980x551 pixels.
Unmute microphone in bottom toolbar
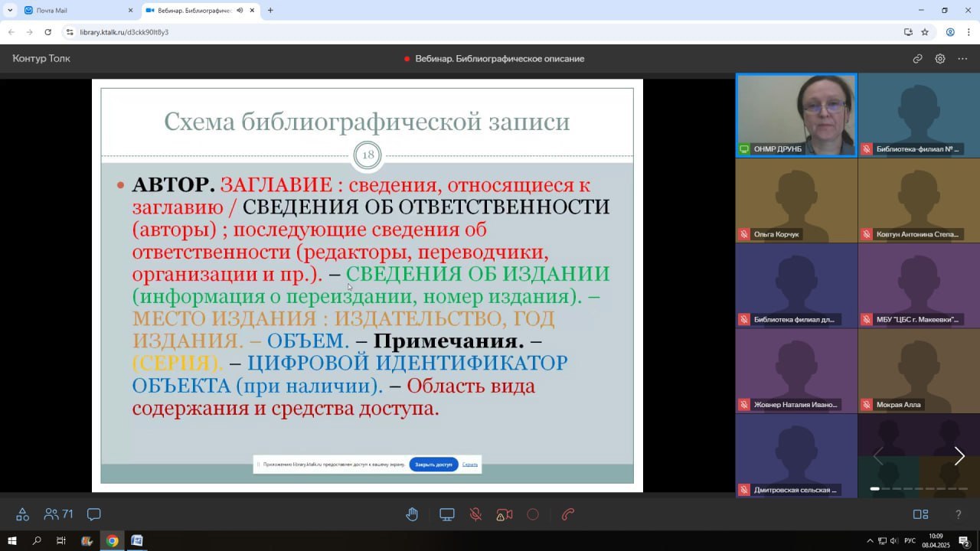point(475,514)
